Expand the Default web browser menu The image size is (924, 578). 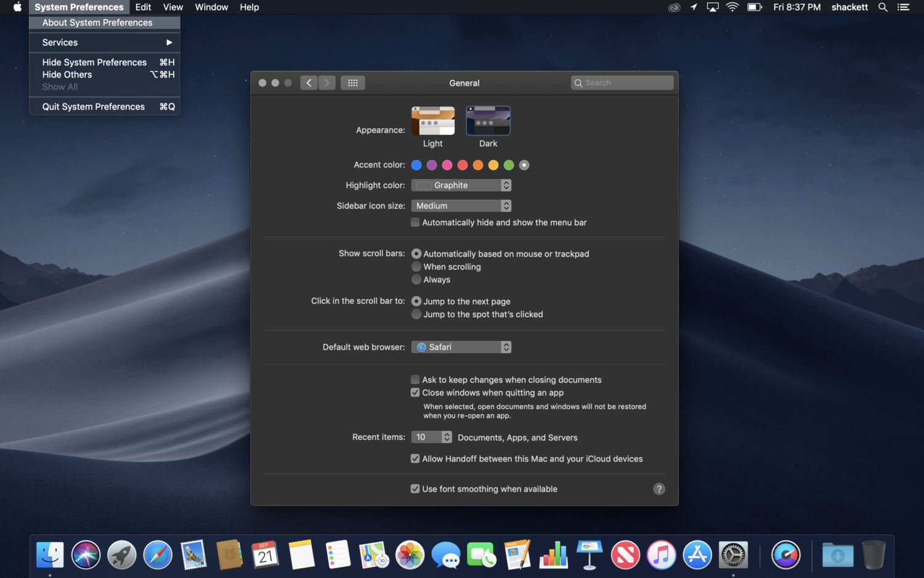(461, 347)
